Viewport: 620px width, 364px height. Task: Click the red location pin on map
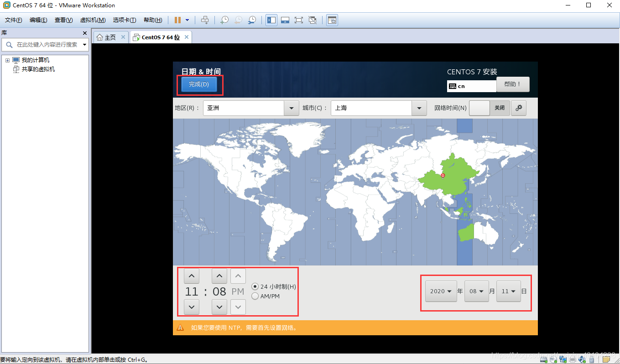(x=443, y=175)
